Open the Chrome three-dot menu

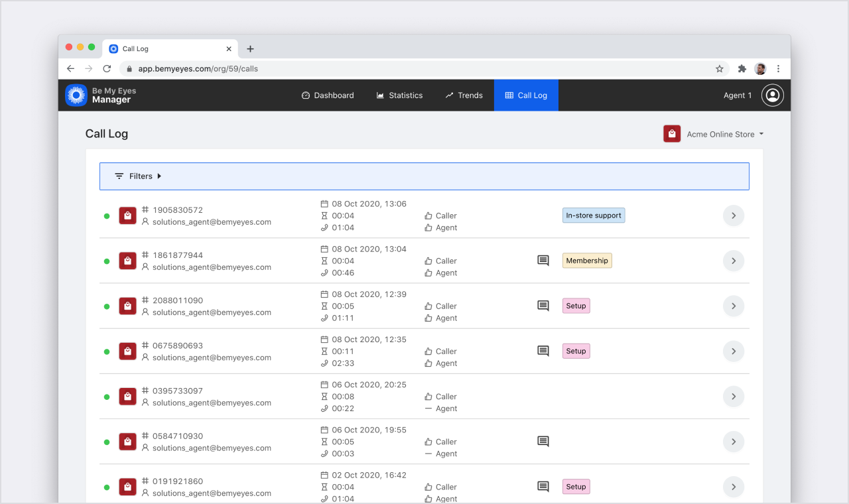(x=778, y=69)
